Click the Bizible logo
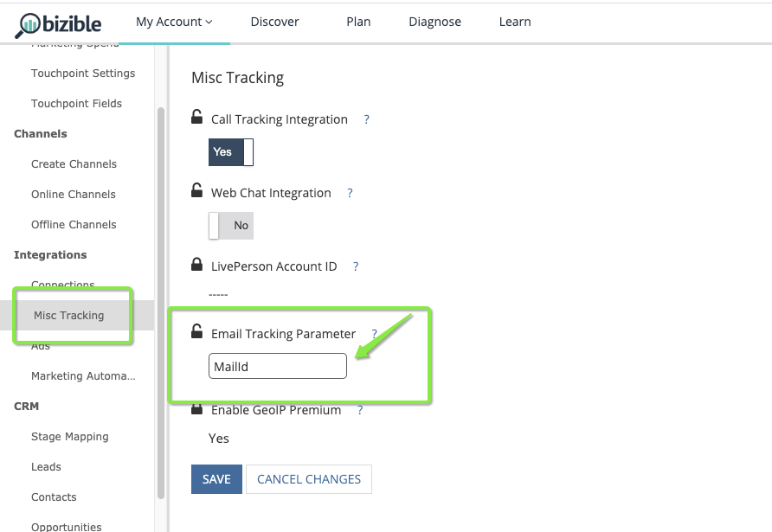 [59, 24]
